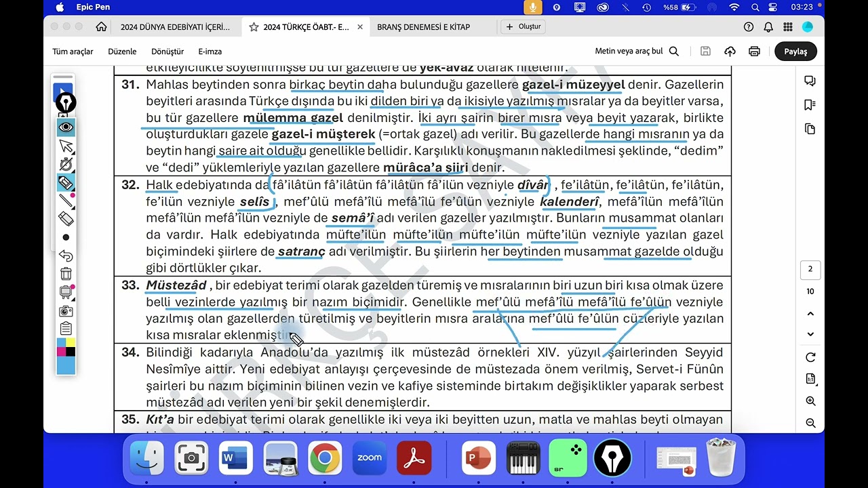This screenshot has height=488, width=868.
Task: Select the highlighter tool in Epic Pen
Action: click(66, 182)
